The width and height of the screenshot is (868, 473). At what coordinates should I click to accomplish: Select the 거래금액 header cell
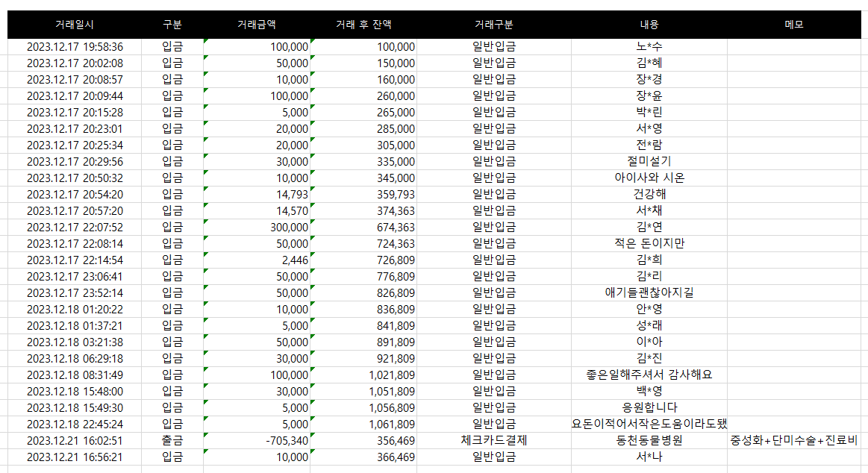click(256, 25)
